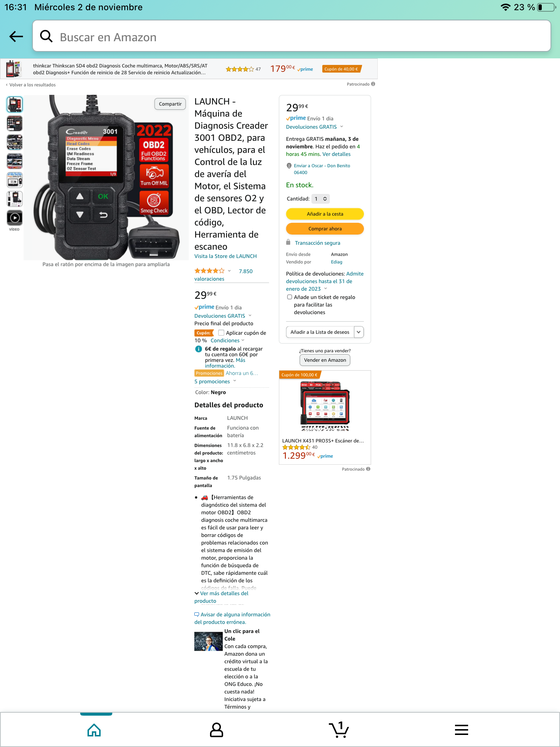Image resolution: width=560 pixels, height=747 pixels.
Task: Open Visita la Store de LAUNCH link
Action: 225,256
